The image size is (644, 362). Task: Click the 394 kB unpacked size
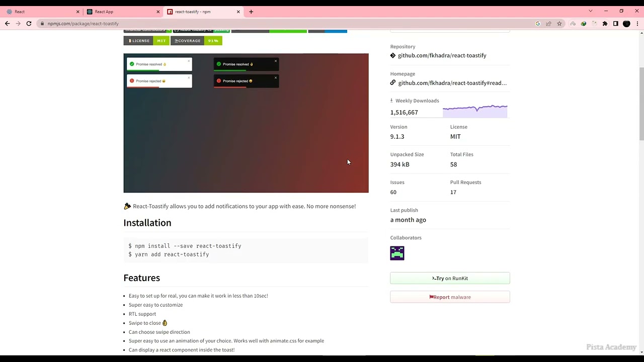tap(399, 164)
